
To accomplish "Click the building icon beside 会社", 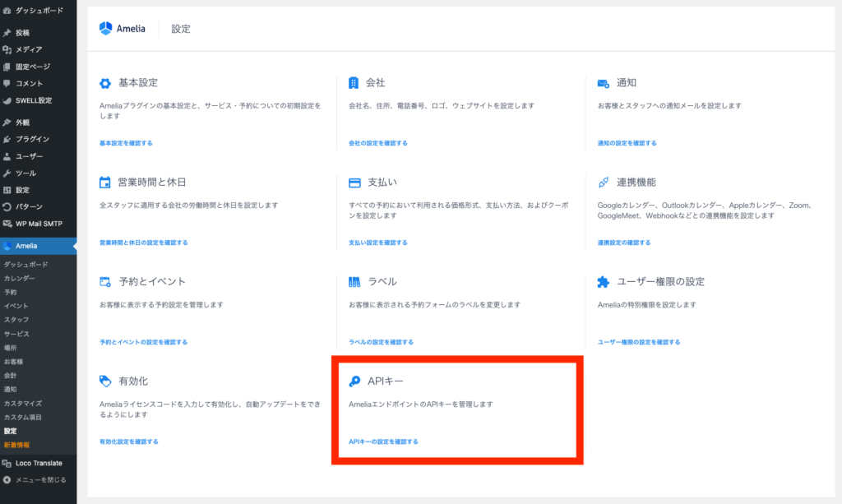I will click(x=354, y=83).
